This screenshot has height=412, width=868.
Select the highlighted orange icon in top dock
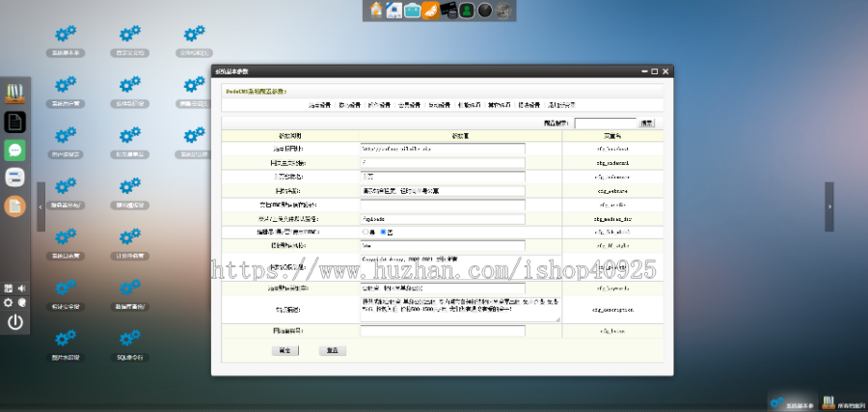(430, 11)
